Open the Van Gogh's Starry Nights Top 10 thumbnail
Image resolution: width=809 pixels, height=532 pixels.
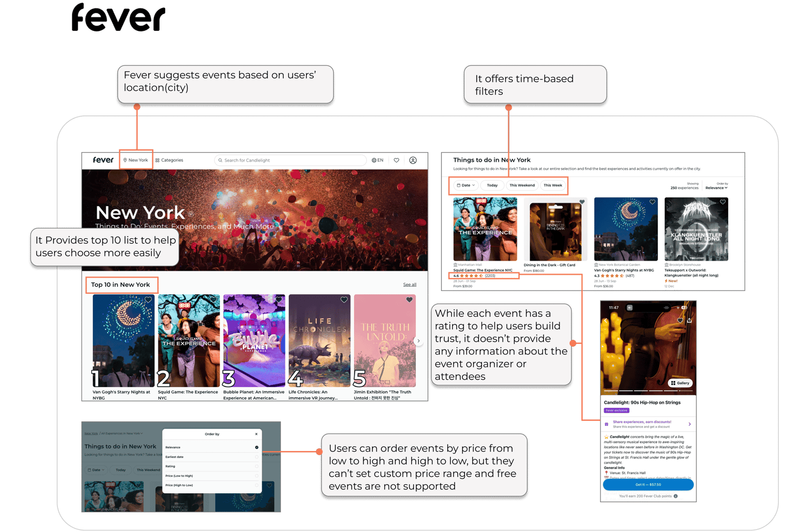[124, 340]
